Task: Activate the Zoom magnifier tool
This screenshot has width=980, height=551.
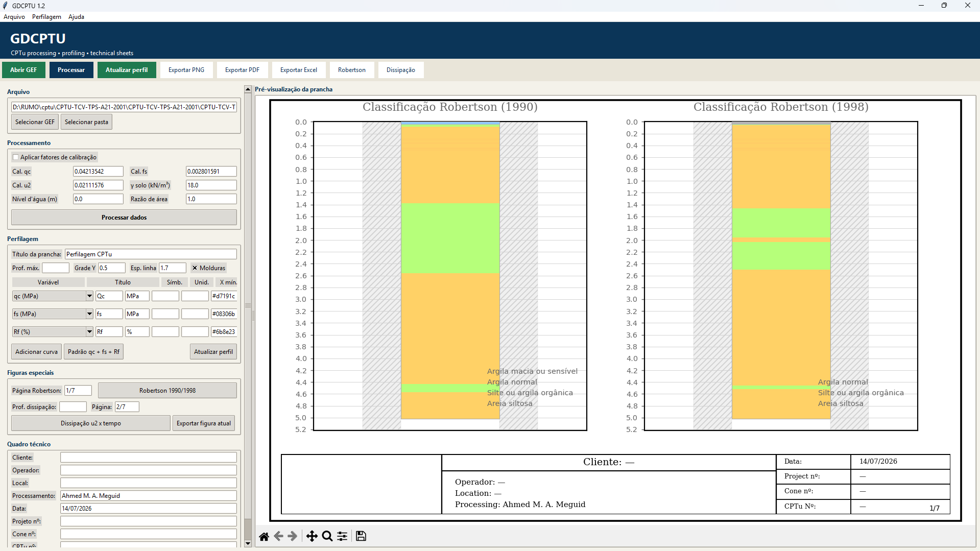Action: click(327, 536)
